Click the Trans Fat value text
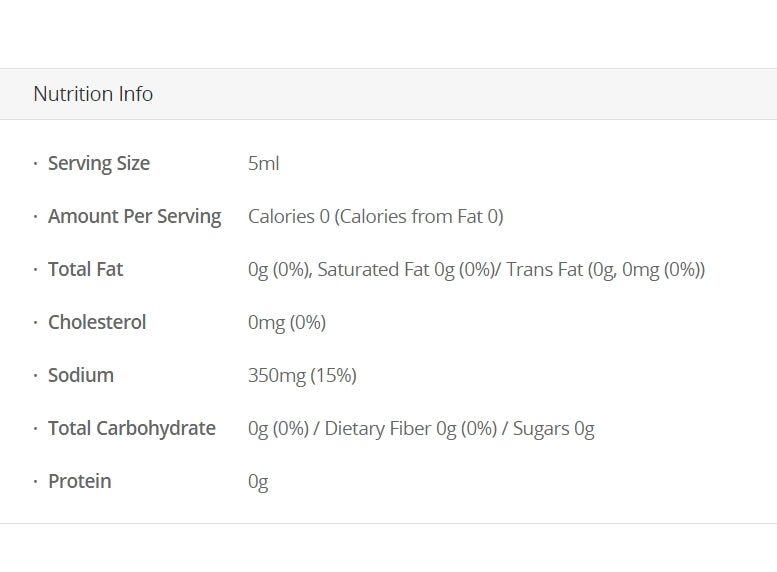 [x=606, y=269]
